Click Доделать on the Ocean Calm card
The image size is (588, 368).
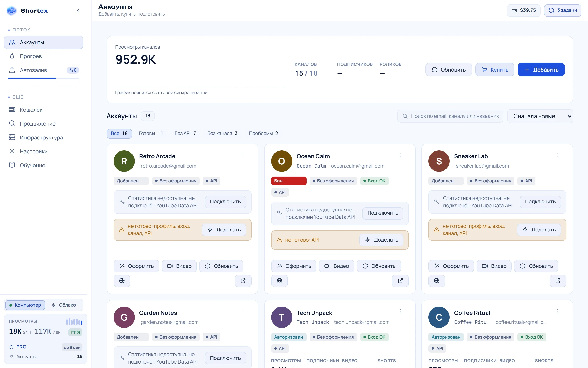click(381, 240)
